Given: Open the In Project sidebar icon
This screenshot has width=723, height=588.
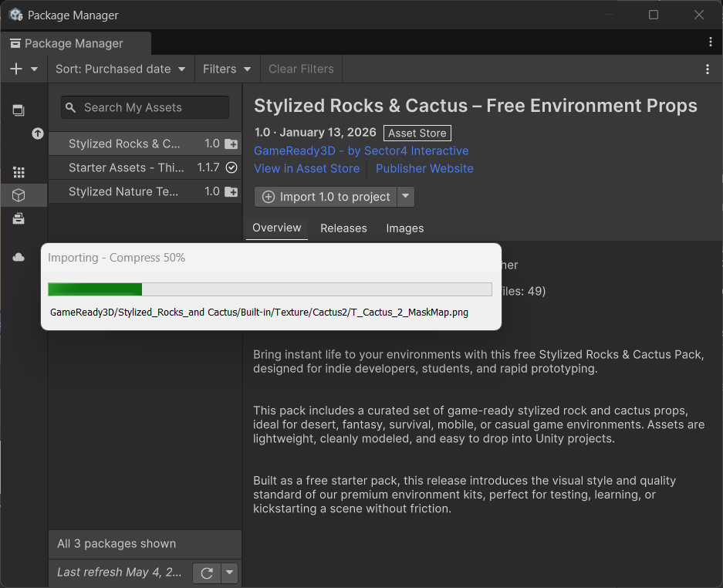Looking at the screenshot, I should [x=19, y=110].
